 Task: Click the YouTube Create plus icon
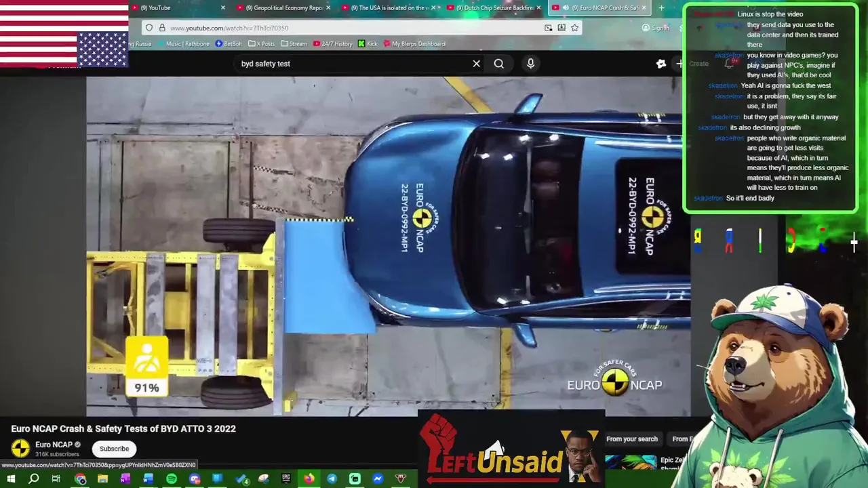pos(679,64)
